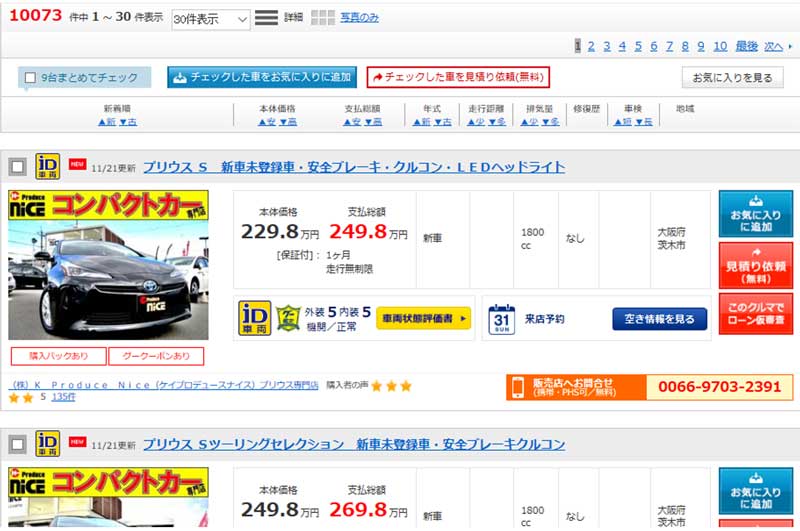This screenshot has height=531, width=800.
Task: Add Prius S to favorites
Action: [x=756, y=214]
